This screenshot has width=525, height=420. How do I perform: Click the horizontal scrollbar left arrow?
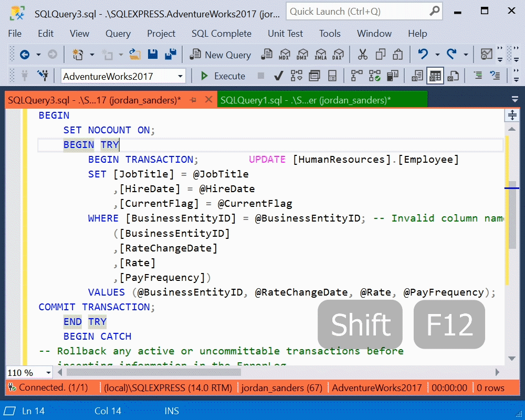tap(60, 372)
